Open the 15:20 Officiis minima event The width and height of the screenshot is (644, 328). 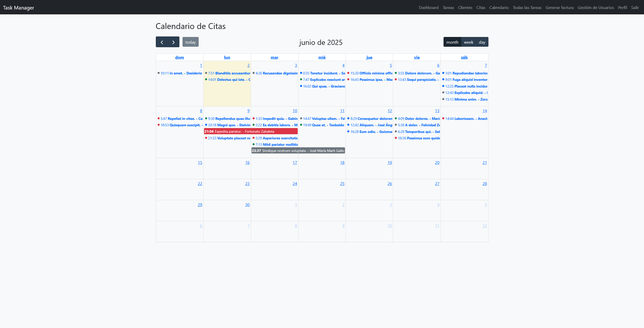point(370,73)
